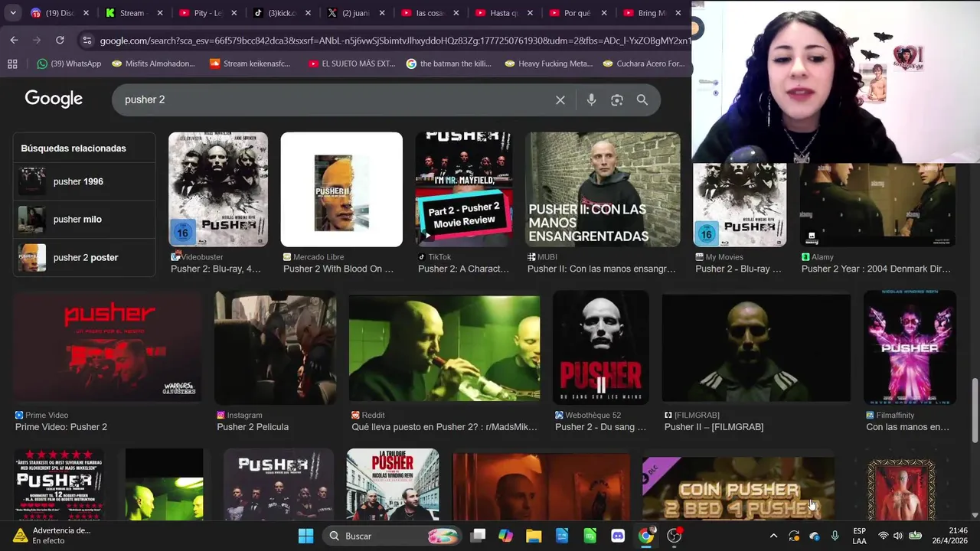The image size is (980, 551).
Task: Close the 'Por qué' YouTube tab
Action: [604, 13]
